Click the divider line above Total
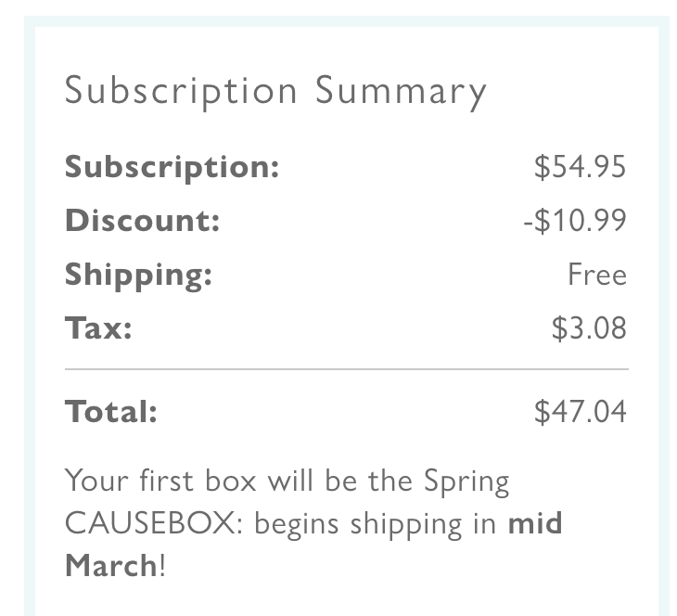This screenshot has height=616, width=677. click(347, 369)
